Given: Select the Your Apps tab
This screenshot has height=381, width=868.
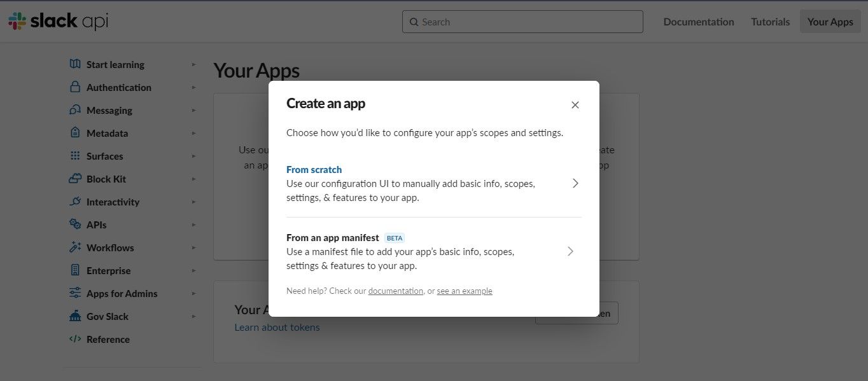Looking at the screenshot, I should click(x=829, y=21).
